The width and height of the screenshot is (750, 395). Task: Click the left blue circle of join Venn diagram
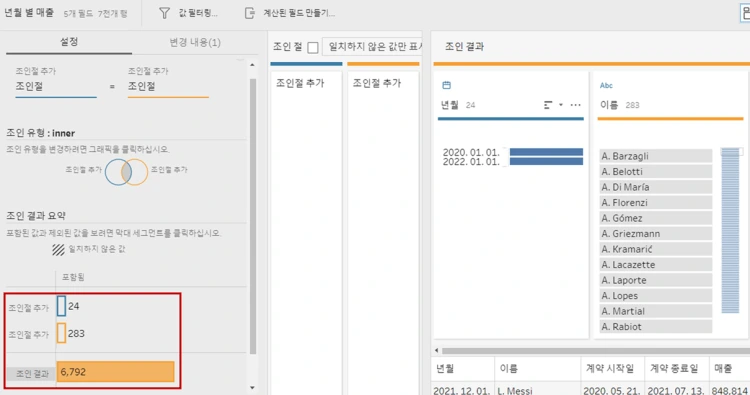coord(114,172)
